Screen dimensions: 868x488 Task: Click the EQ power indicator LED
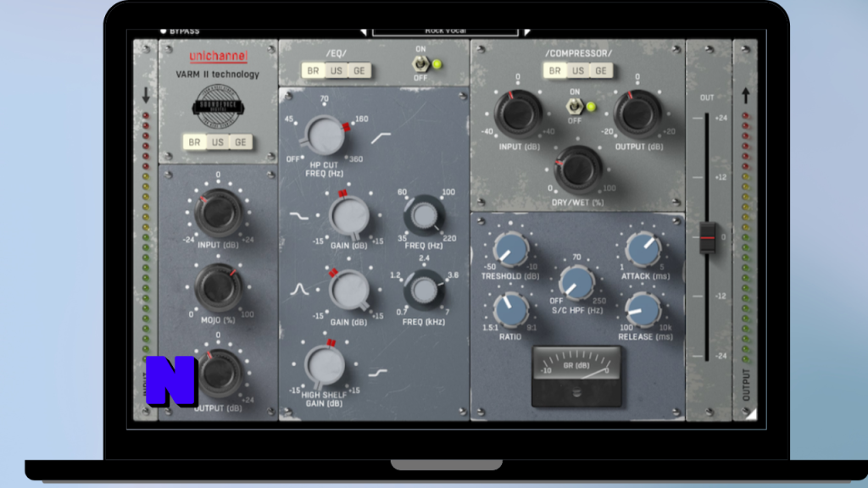[437, 64]
